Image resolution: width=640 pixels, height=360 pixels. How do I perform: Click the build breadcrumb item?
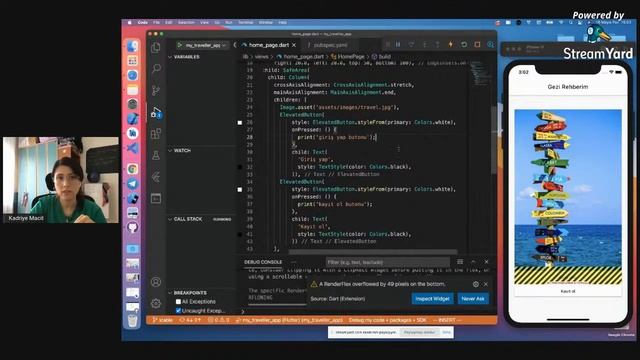381,57
